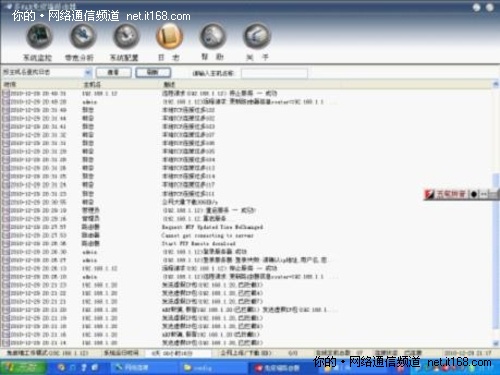Screen dimensions: 500x375
Task: Open the Windows Start button
Action: 23,367
